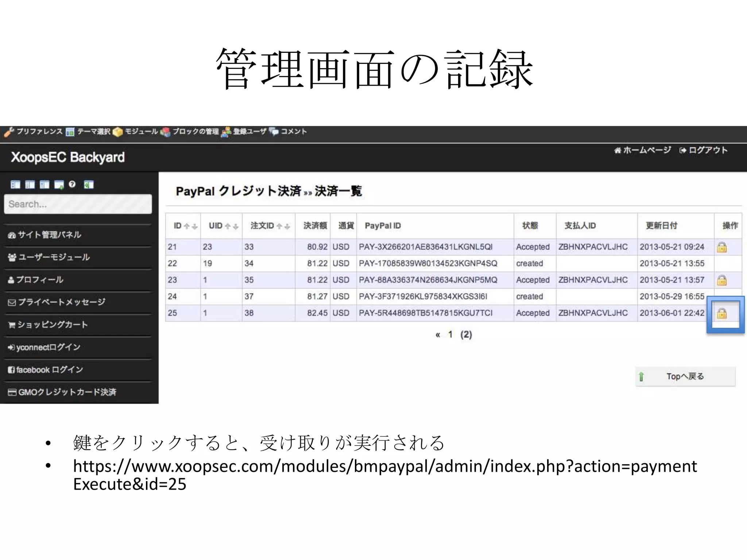The image size is (747, 560).
Task: Open facebook ログイン in sidebar
Action: pos(45,370)
